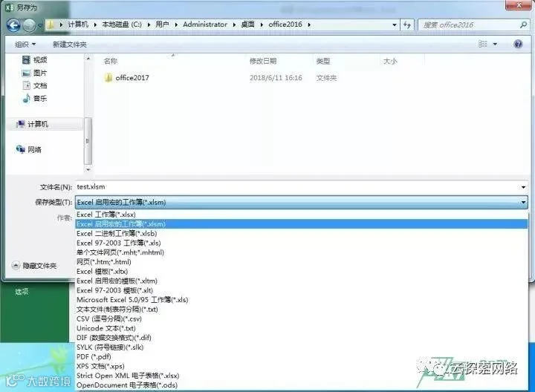Sort by 类型 column header
Viewport: 535px width, 392px height.
(x=322, y=61)
